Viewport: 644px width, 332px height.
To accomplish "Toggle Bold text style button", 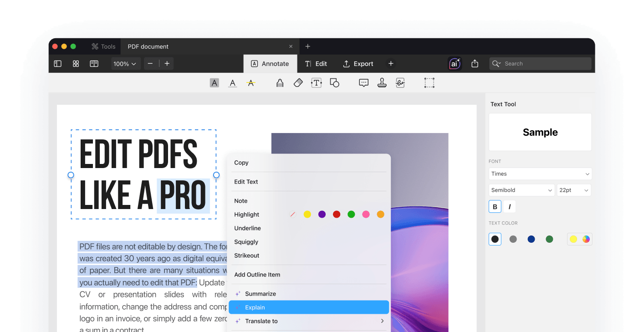I will tap(495, 207).
